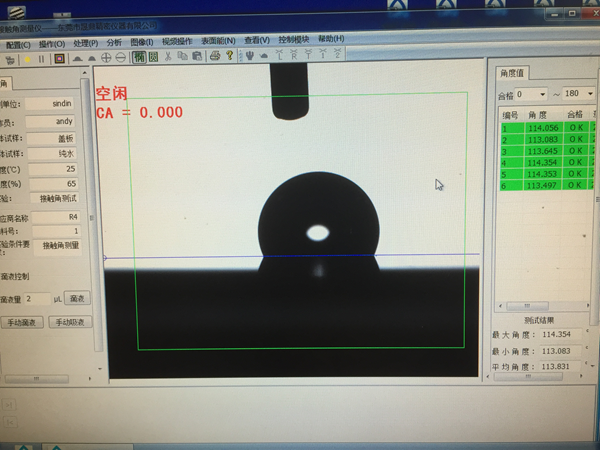Image resolution: width=600 pixels, height=450 pixels.
Task: Click the 手动取液 button
Action: click(70, 322)
